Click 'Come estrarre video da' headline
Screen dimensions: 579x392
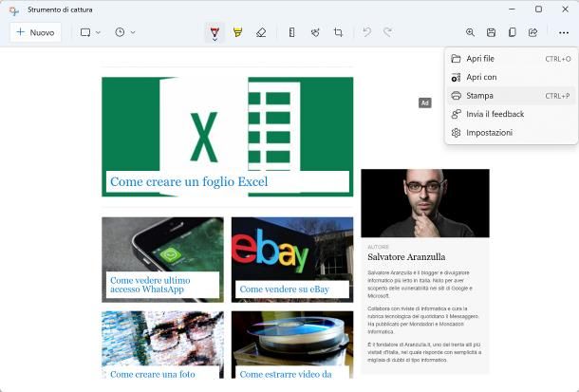(286, 374)
